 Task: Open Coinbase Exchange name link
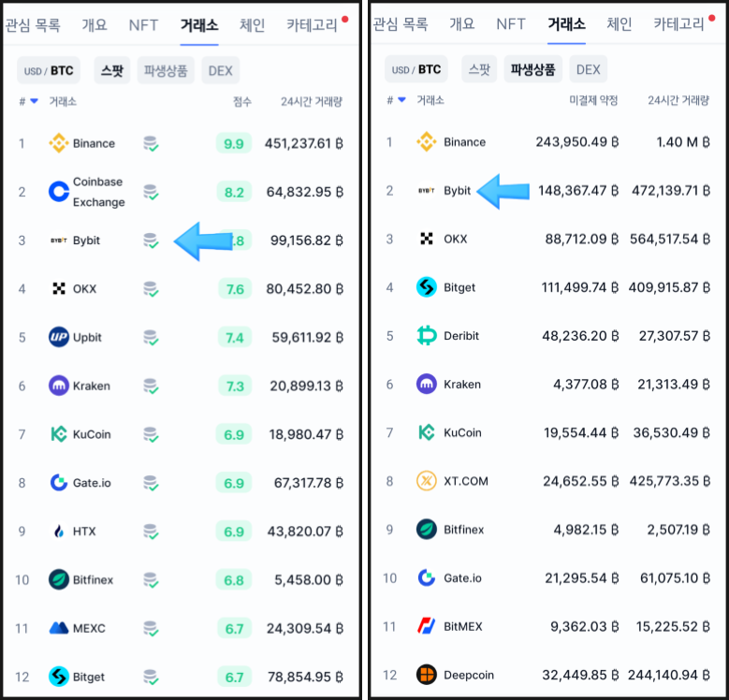pyautogui.click(x=98, y=192)
